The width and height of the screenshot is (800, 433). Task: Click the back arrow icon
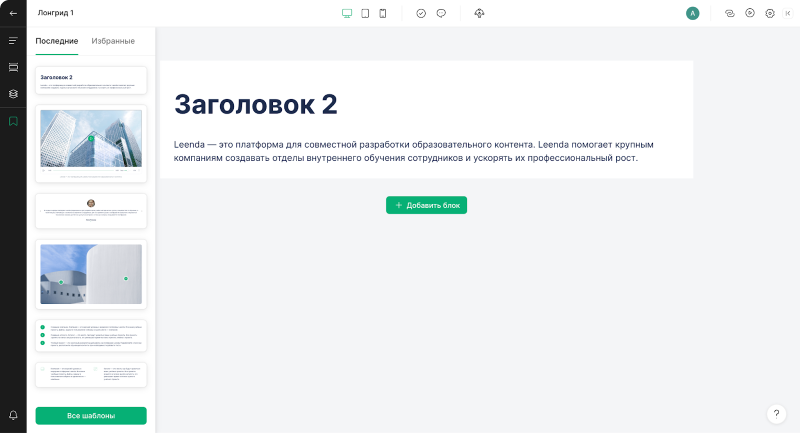13,13
